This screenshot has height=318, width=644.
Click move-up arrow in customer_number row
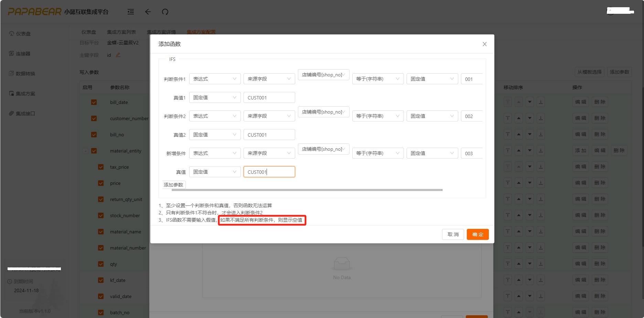point(519,118)
